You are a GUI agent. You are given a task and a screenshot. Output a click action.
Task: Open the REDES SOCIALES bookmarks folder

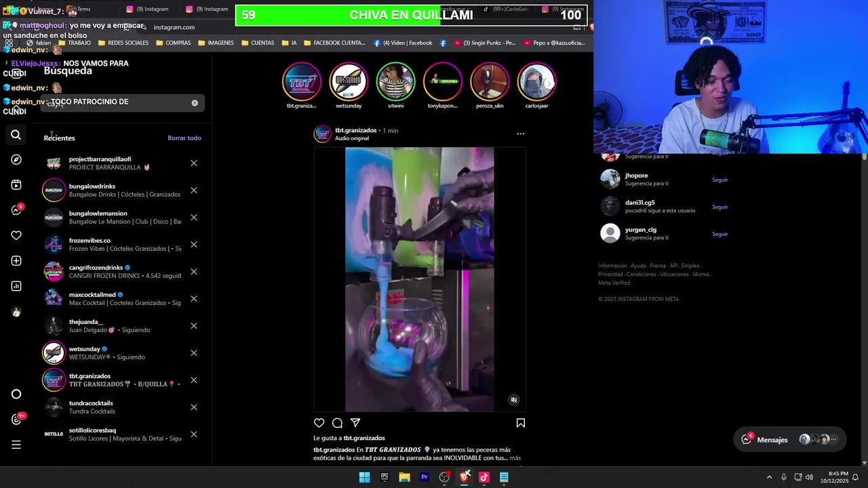(x=123, y=43)
